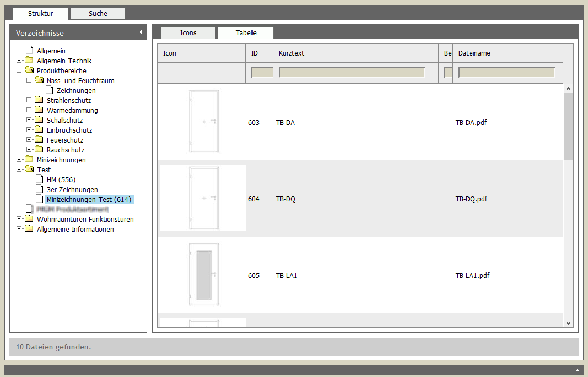Click the Strahlenschutz folder icon
Image resolution: width=588 pixels, height=377 pixels.
pyautogui.click(x=39, y=100)
